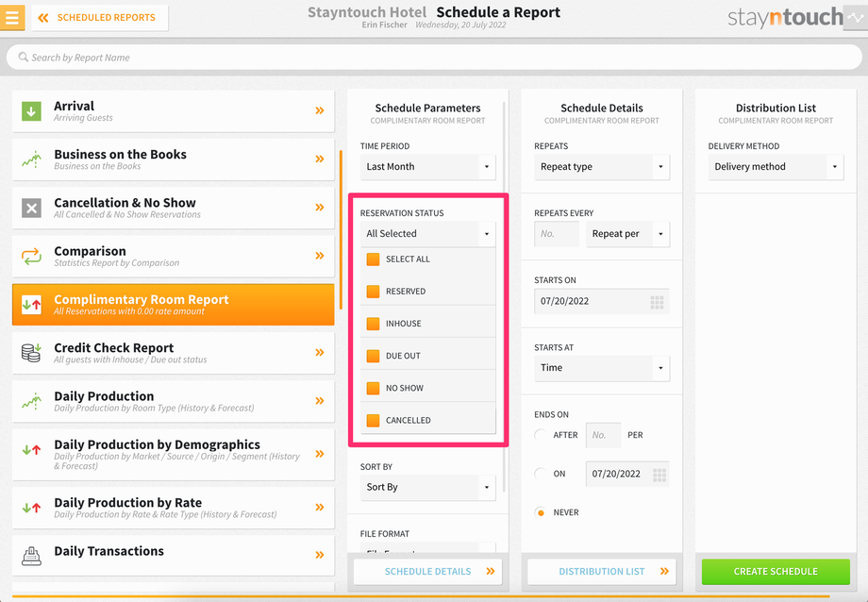
Task: Click the Arrival report green arrow icon
Action: [x=31, y=110]
